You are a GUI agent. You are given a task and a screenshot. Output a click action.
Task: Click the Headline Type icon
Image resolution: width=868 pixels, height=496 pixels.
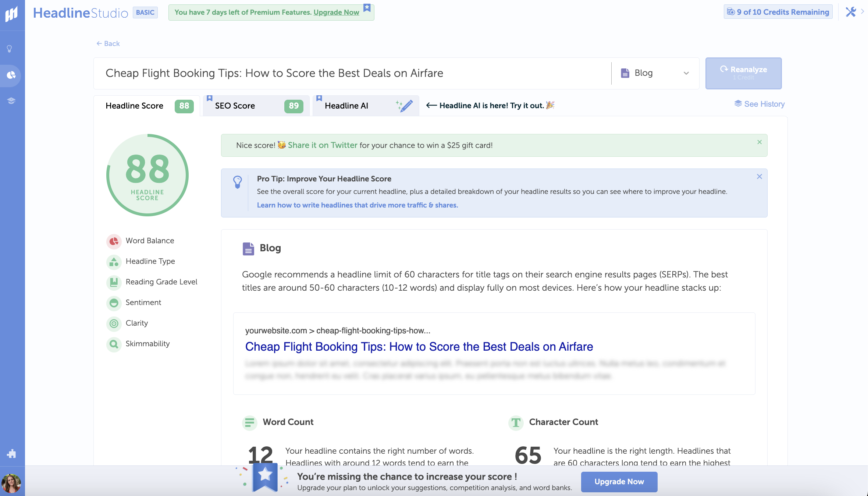click(114, 261)
